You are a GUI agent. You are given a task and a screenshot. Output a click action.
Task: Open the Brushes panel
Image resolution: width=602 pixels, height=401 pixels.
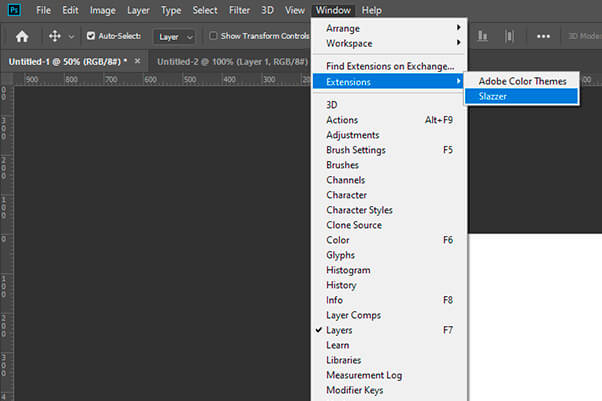point(389,165)
